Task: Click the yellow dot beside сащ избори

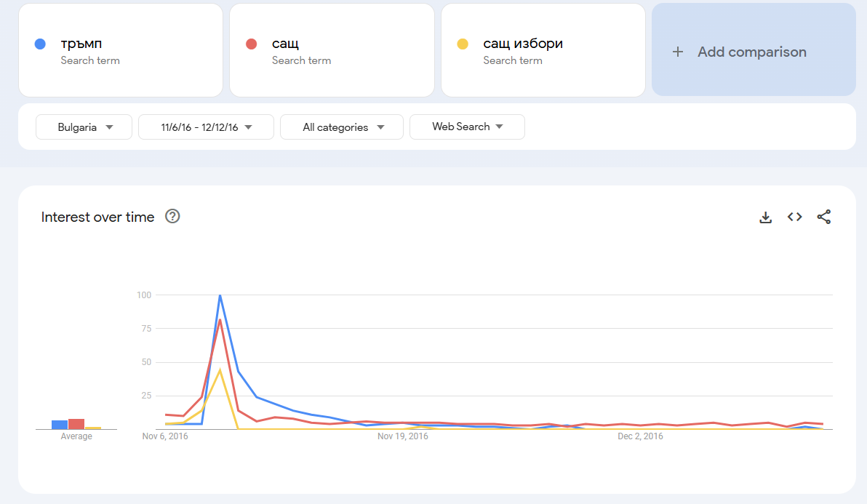Action: coord(463,44)
